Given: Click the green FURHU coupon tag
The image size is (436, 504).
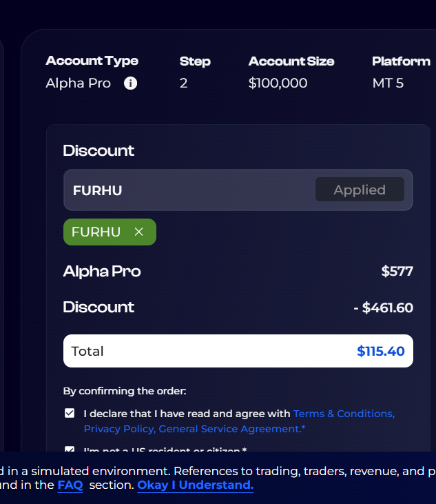Looking at the screenshot, I should click(x=96, y=232).
